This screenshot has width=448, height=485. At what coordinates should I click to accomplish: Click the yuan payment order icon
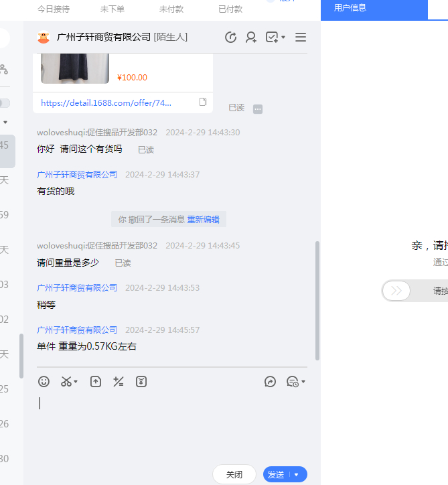141,382
